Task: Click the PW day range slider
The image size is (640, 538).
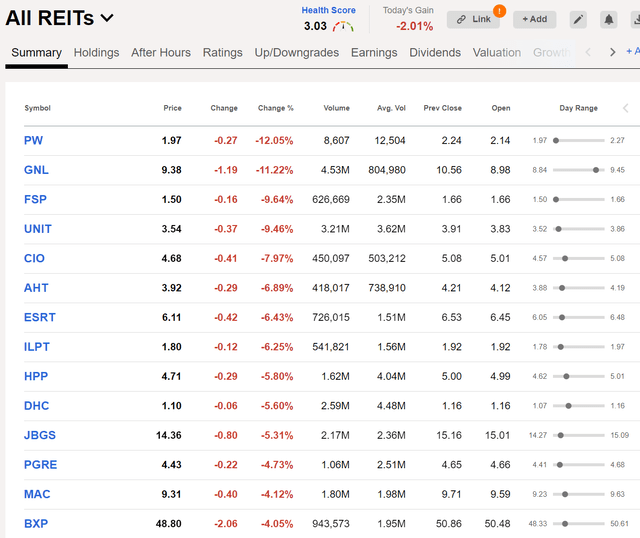Action: click(578, 140)
